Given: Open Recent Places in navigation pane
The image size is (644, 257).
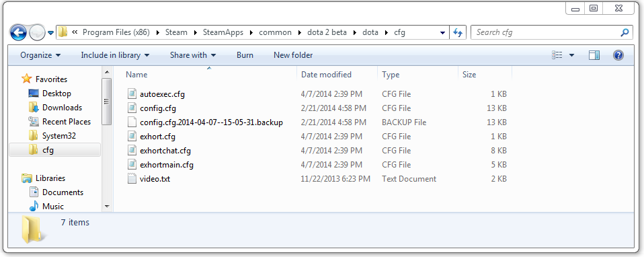Looking at the screenshot, I should pyautogui.click(x=66, y=122).
